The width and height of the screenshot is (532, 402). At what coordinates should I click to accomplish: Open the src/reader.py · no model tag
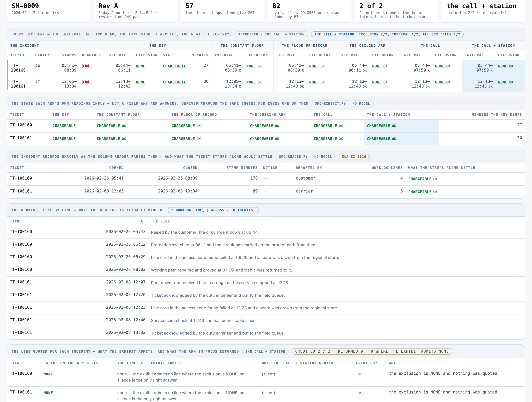pyautogui.click(x=305, y=157)
